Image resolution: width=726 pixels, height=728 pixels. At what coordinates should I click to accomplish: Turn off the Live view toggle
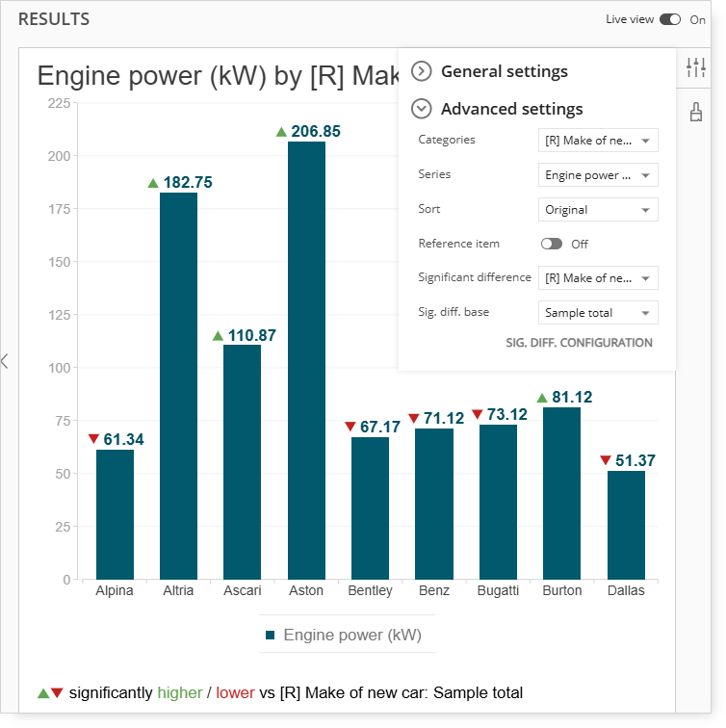tap(670, 19)
